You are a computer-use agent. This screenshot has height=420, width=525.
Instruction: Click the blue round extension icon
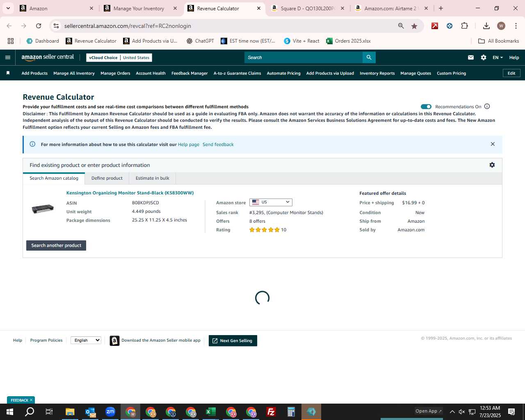[x=450, y=26]
